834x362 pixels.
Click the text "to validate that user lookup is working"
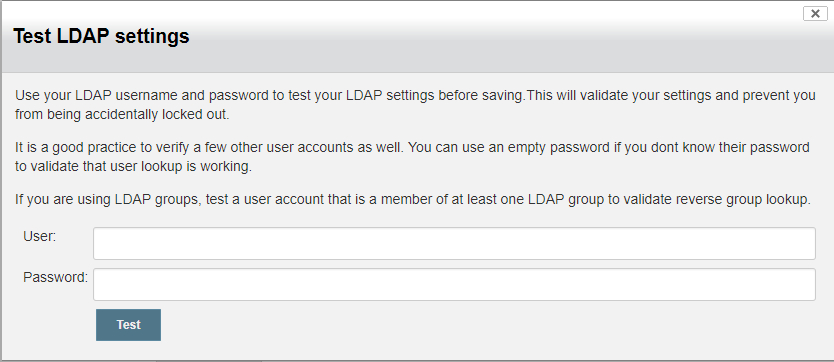click(x=132, y=166)
